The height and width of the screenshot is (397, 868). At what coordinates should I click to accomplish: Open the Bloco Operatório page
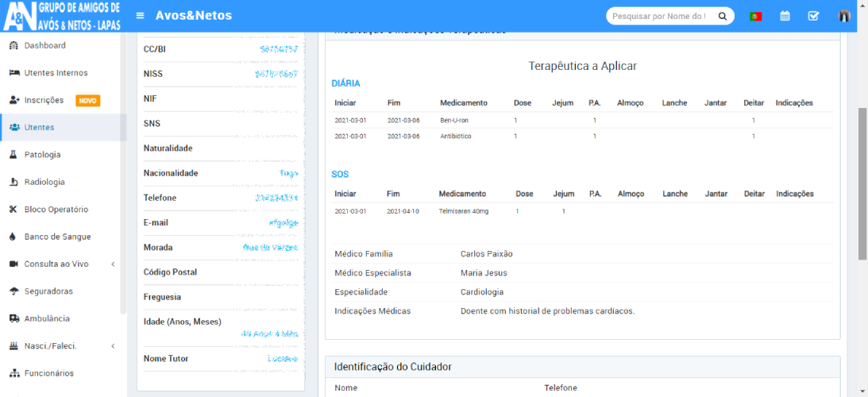[x=56, y=210]
